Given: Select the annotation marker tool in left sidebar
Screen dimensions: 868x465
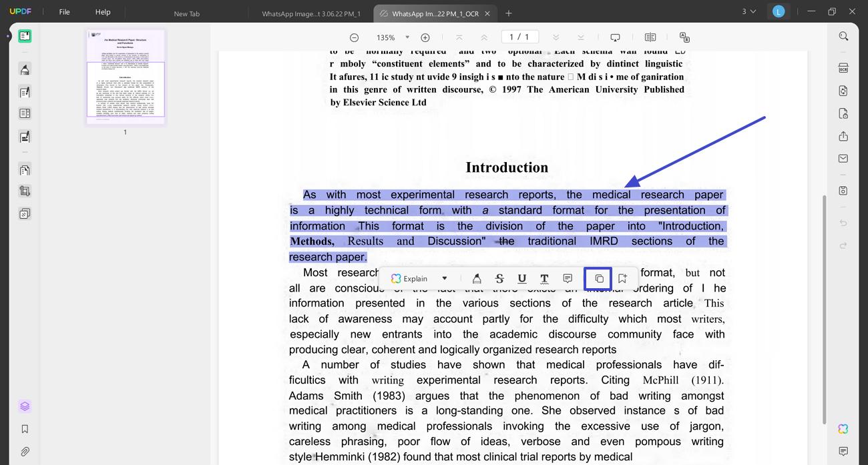Looking at the screenshot, I should point(25,69).
